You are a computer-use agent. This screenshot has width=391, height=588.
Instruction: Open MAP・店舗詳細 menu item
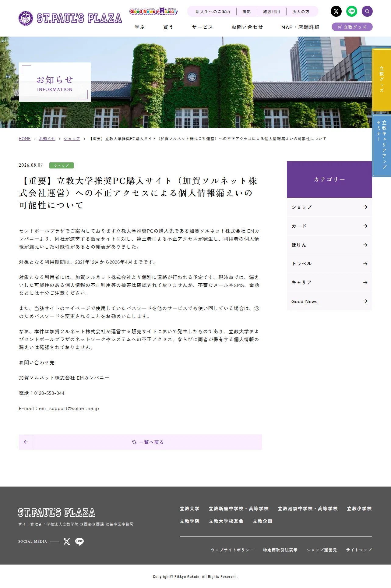pyautogui.click(x=300, y=27)
